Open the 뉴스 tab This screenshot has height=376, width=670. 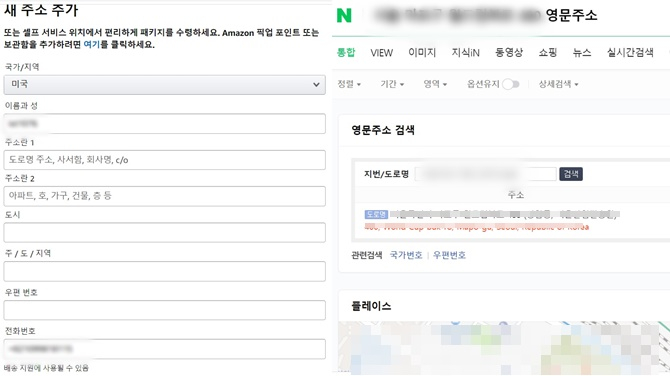click(x=582, y=53)
